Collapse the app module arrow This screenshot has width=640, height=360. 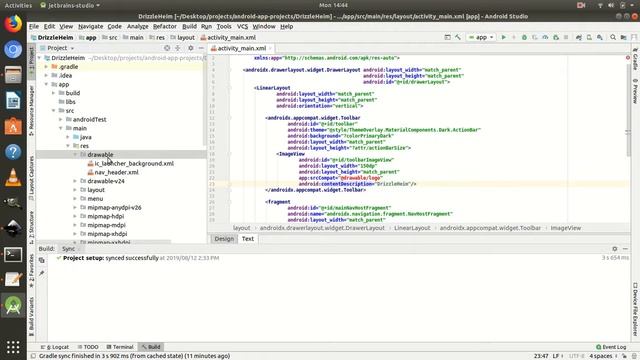46,84
